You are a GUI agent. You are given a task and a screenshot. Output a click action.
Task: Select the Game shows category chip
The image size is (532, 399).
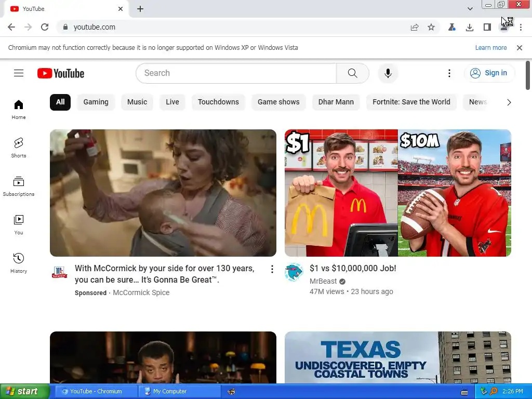tap(278, 102)
